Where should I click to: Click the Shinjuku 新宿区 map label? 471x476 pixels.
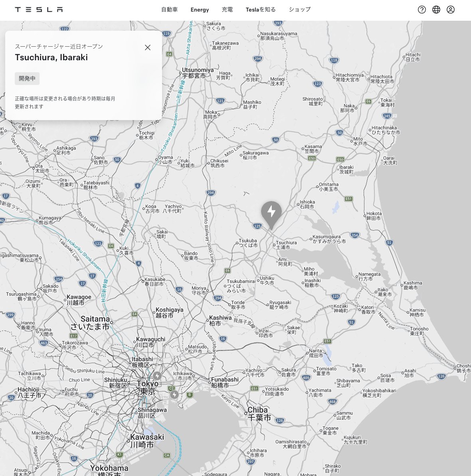115,383
